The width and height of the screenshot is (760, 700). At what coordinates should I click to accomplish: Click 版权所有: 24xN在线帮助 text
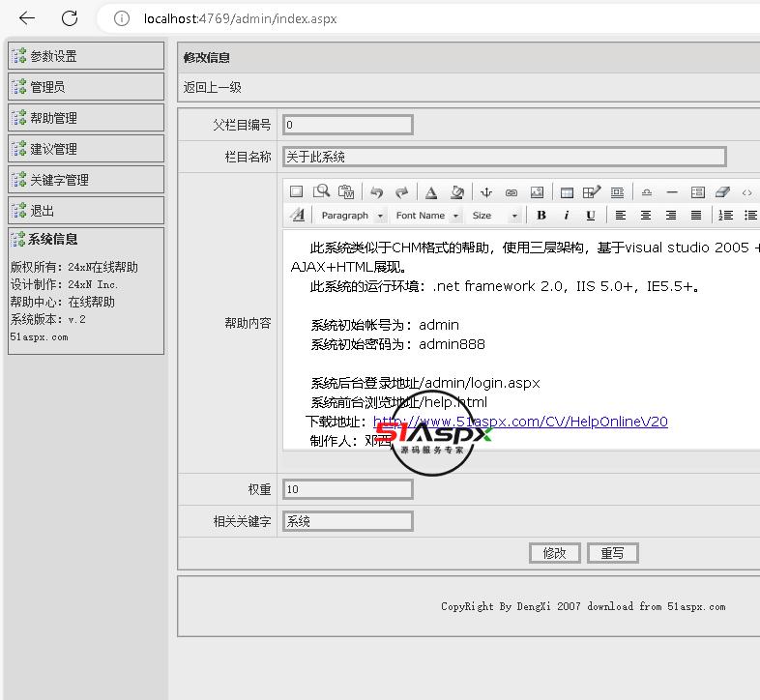click(x=74, y=267)
